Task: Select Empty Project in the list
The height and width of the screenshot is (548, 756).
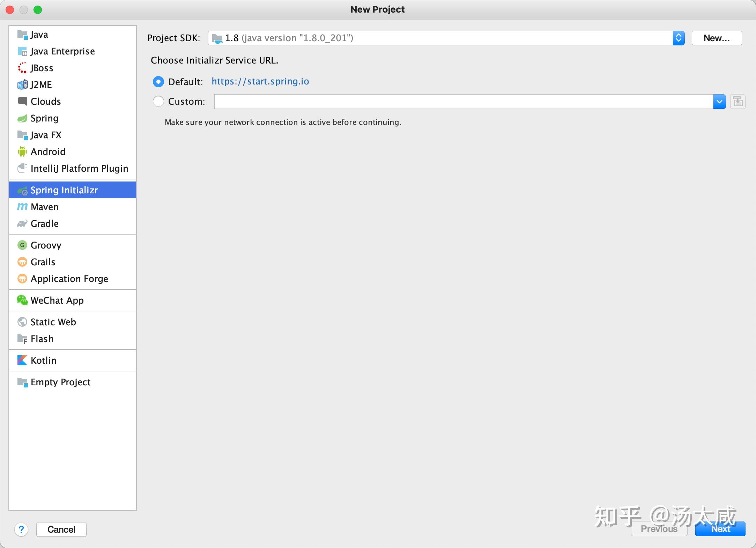Action: pyautogui.click(x=60, y=382)
